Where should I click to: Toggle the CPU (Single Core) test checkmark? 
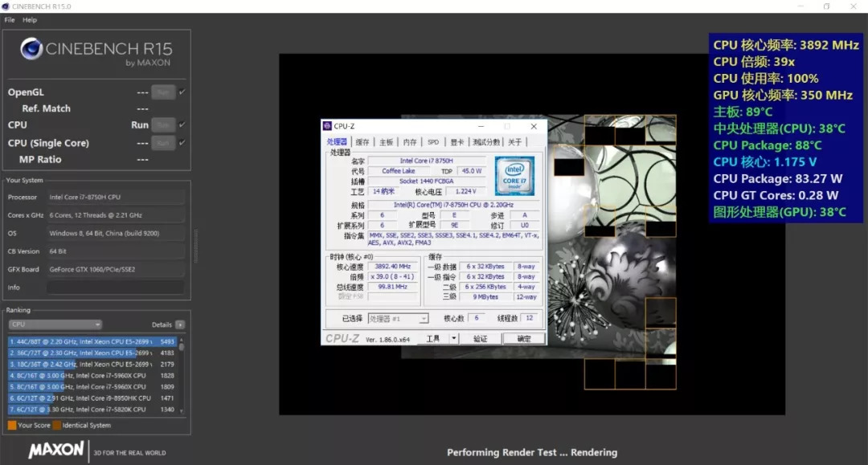pos(180,142)
